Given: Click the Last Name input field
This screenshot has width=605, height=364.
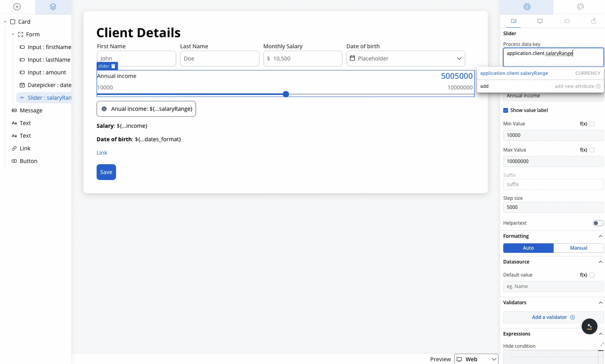Looking at the screenshot, I should (220, 59).
